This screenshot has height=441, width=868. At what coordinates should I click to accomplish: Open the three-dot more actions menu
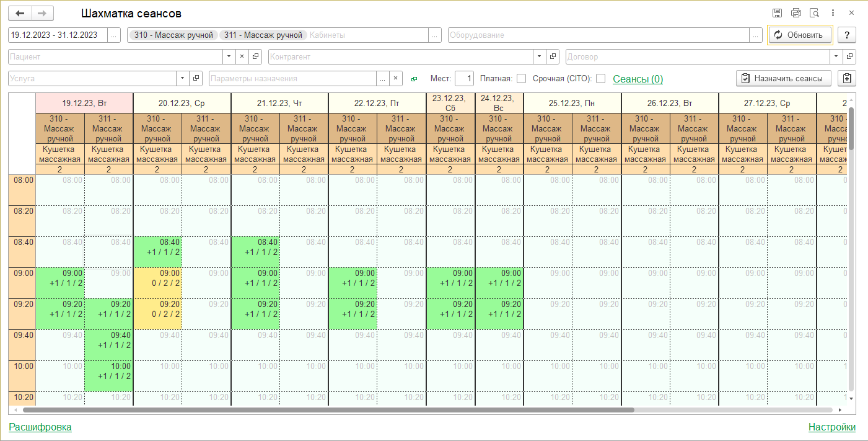point(833,13)
